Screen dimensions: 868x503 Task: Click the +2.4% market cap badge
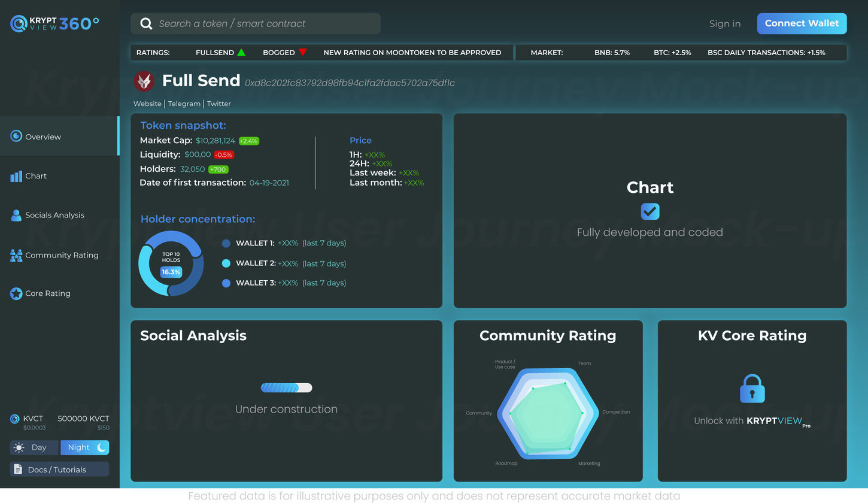coord(249,141)
